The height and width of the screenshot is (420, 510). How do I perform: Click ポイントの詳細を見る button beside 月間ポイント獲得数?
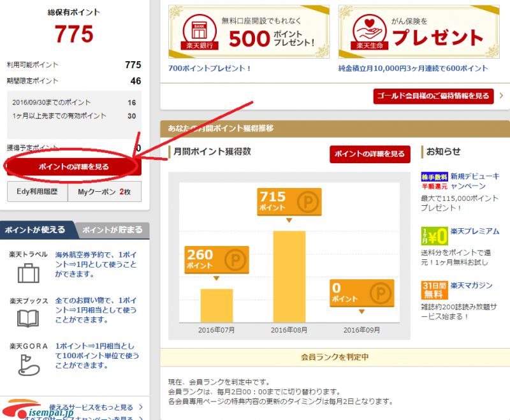(370, 154)
